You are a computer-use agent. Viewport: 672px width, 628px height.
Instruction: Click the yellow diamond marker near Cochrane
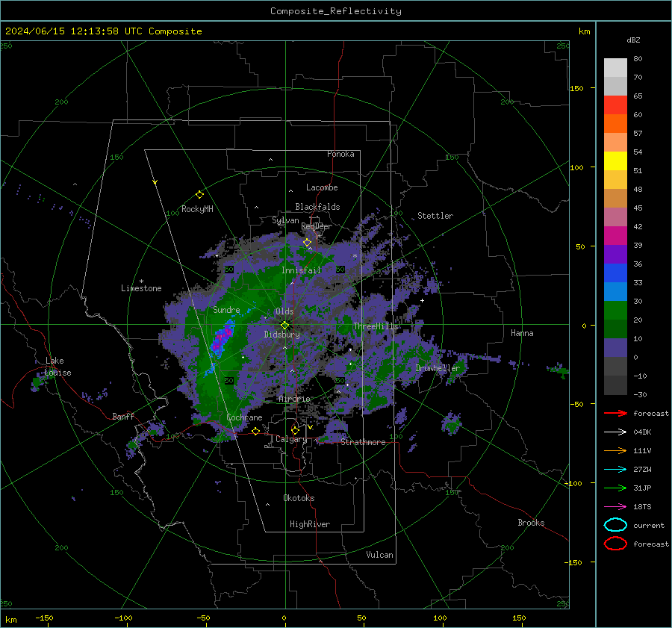click(255, 431)
